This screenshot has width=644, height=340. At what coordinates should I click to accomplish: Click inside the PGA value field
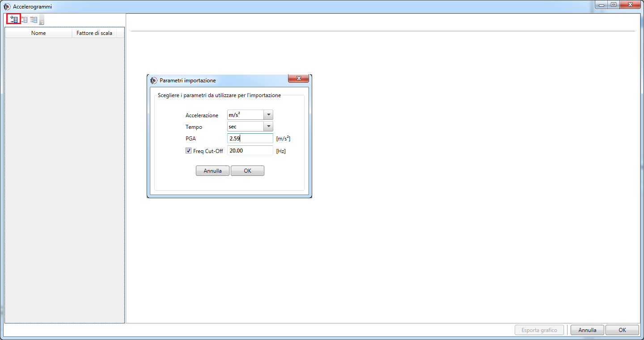click(x=250, y=138)
